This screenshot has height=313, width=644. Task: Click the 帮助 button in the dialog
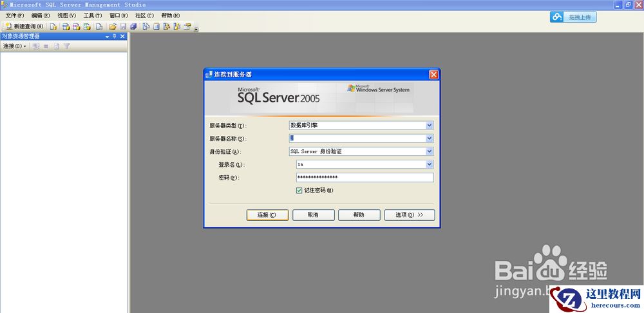tap(359, 215)
